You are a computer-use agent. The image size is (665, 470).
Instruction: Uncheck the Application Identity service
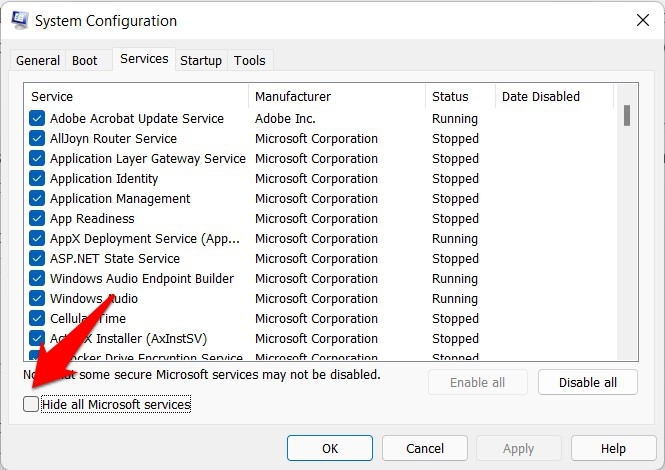pyautogui.click(x=37, y=178)
